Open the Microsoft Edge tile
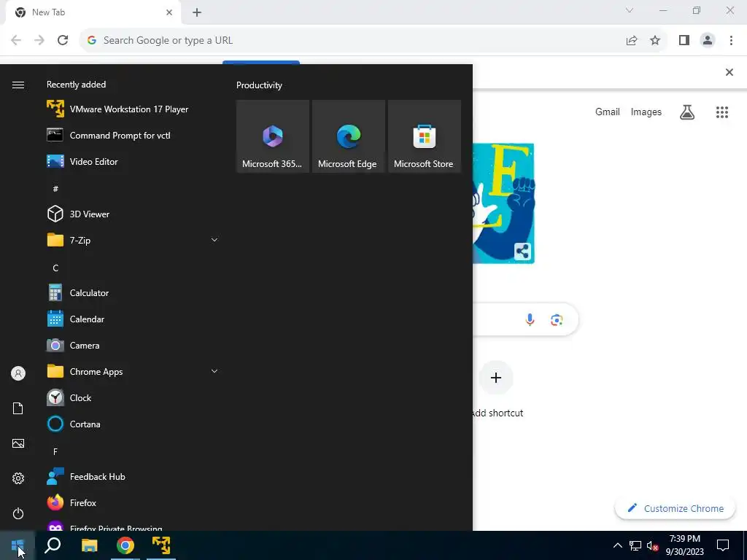This screenshot has width=747, height=560. click(x=348, y=136)
